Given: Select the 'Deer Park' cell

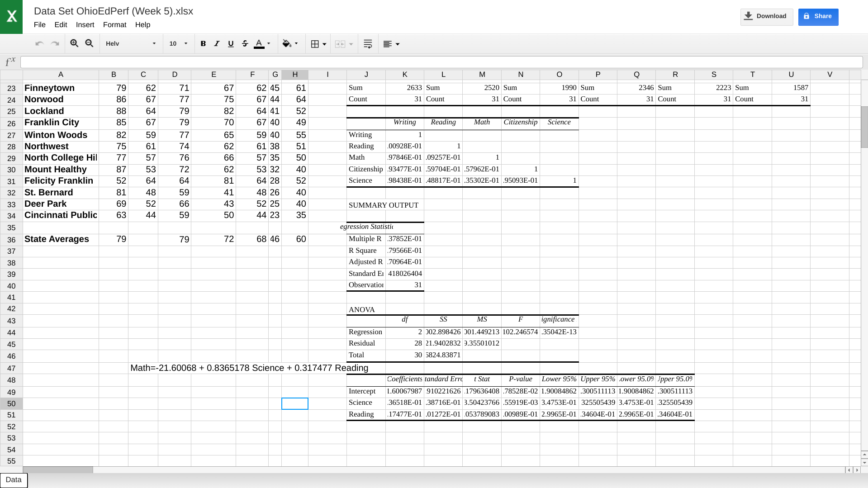Looking at the screenshot, I should pos(61,204).
